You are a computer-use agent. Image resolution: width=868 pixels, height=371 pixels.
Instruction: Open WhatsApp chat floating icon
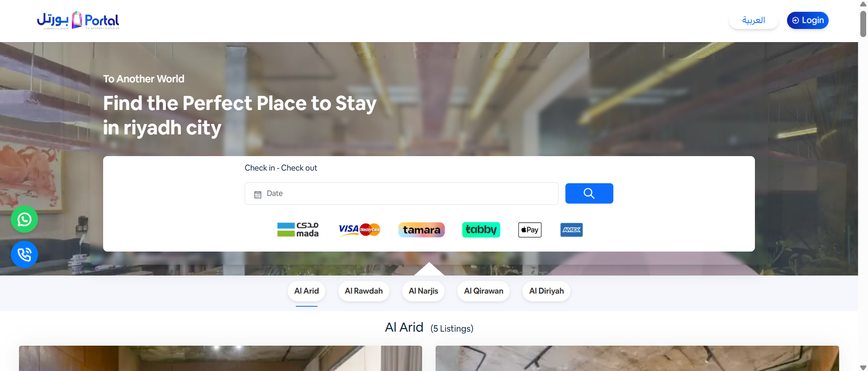click(24, 219)
